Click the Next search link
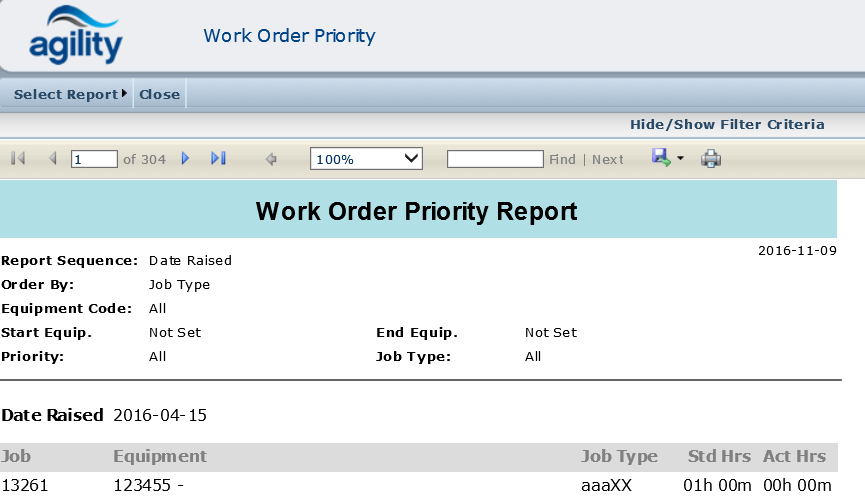Image resolution: width=865 pixels, height=504 pixels. [x=607, y=160]
